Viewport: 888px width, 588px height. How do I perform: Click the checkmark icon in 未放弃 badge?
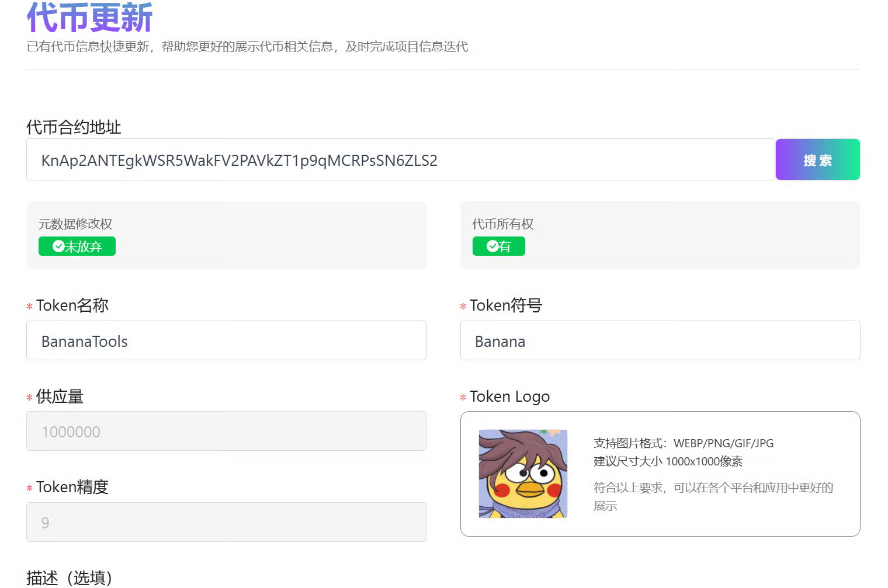click(x=58, y=246)
